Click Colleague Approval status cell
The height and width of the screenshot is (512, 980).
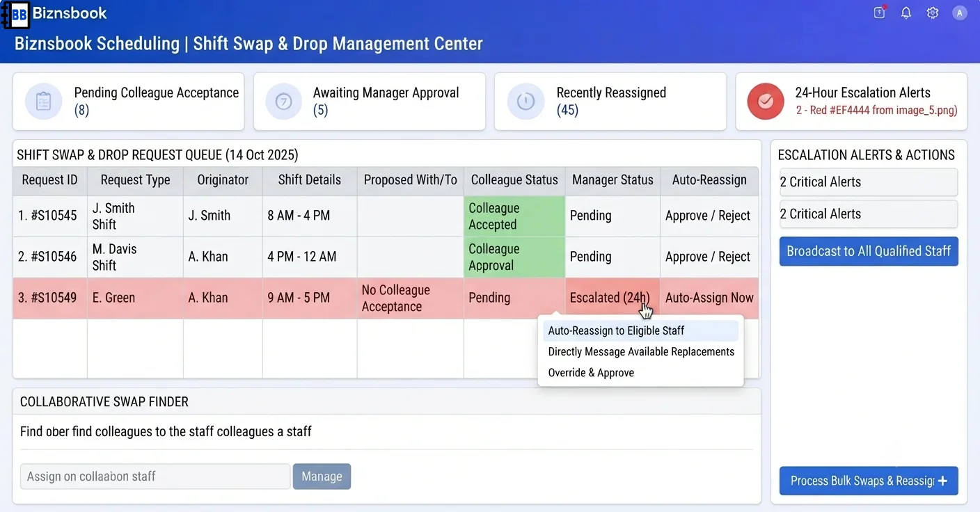coord(514,257)
